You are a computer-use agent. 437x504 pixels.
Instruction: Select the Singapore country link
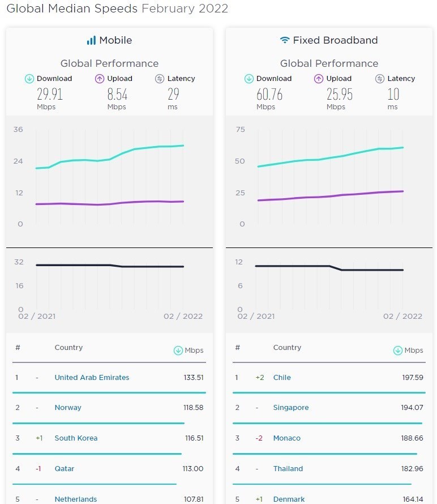pyautogui.click(x=291, y=408)
